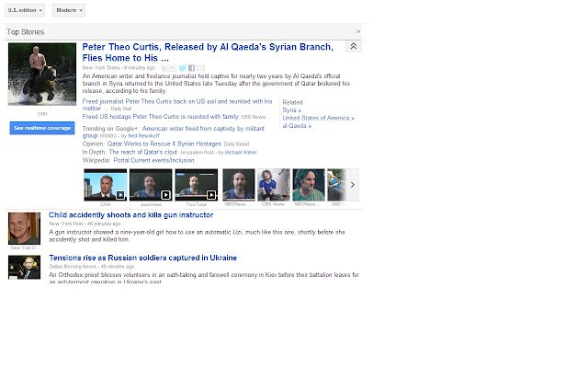Open Child accidently shoots gun instructor story

pos(130,215)
